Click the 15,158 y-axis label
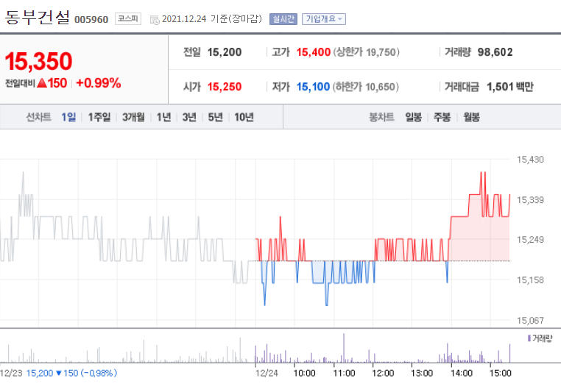The image size is (561, 392). coord(530,279)
